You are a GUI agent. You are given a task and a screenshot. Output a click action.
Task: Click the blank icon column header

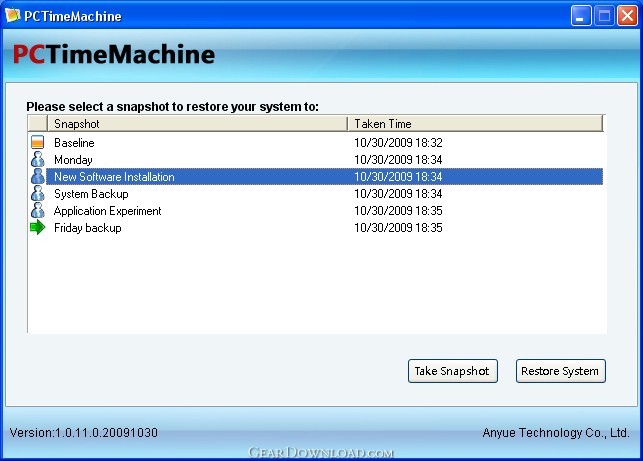pos(38,123)
